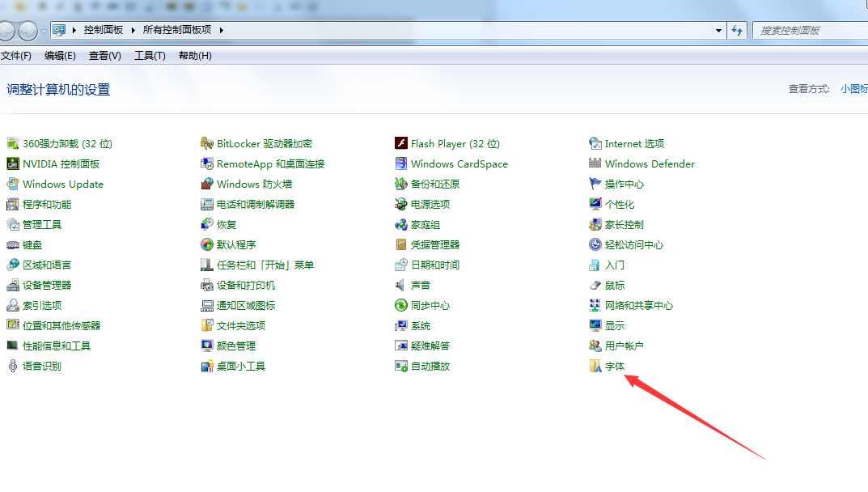Open the 日期和时间 link
The height and width of the screenshot is (492, 868).
coord(435,265)
